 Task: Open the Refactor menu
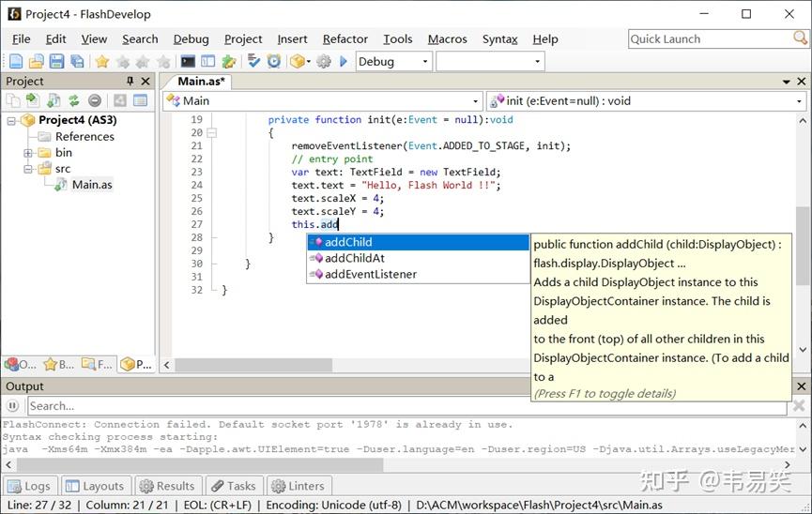(x=345, y=38)
